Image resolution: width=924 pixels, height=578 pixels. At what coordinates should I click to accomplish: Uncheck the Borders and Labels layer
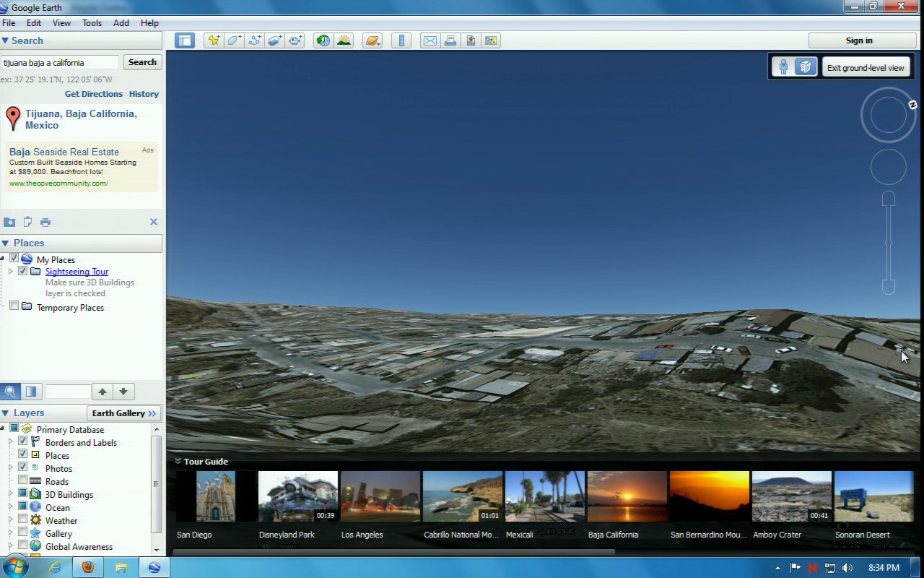point(23,442)
